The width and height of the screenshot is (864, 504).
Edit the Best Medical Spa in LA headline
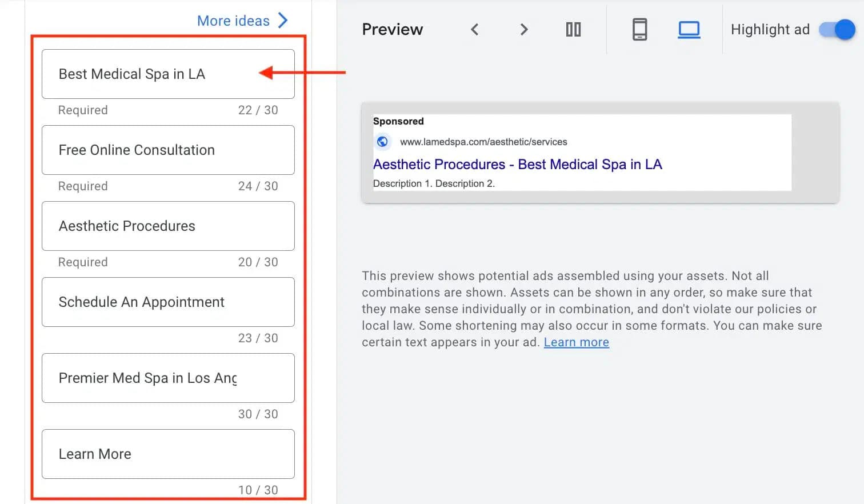(168, 74)
